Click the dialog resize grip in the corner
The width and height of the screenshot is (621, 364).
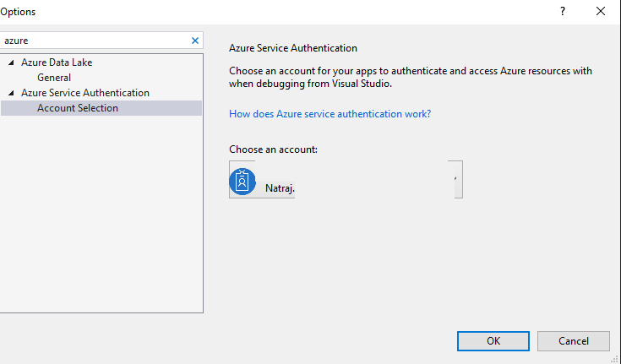tap(615, 358)
